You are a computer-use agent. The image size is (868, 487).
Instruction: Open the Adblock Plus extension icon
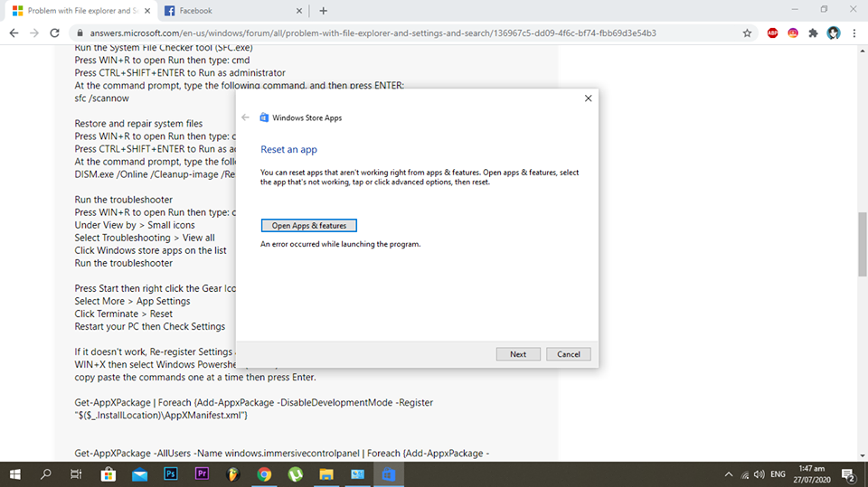[772, 33]
